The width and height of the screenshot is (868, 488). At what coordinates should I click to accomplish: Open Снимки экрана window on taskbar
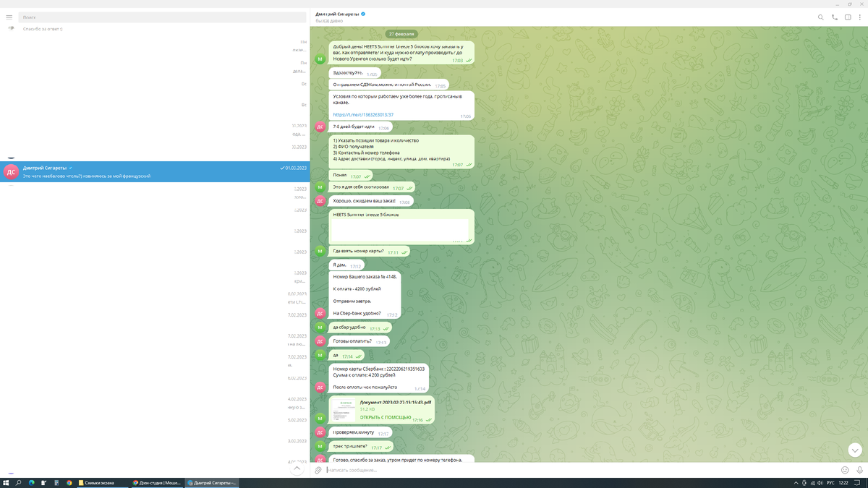pyautogui.click(x=103, y=482)
